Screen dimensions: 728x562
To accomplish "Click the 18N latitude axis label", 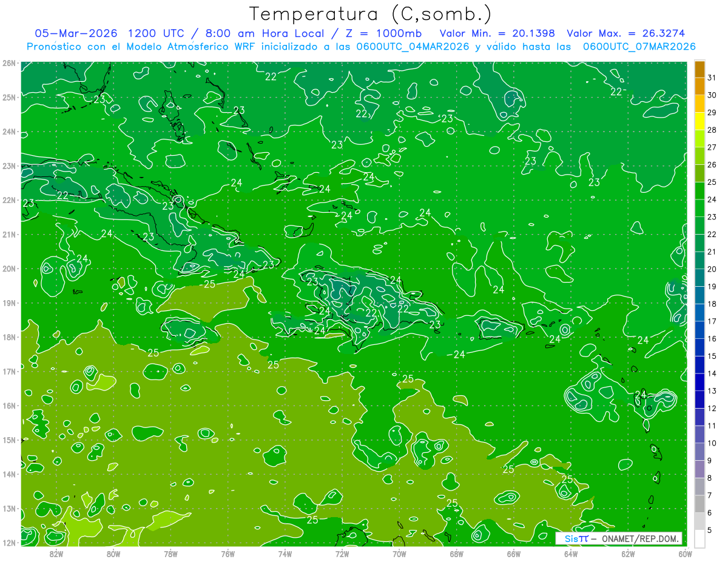I will click(x=8, y=337).
